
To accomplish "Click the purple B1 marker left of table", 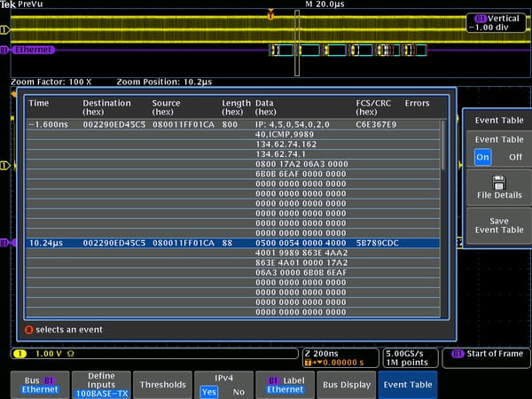I will point(4,242).
